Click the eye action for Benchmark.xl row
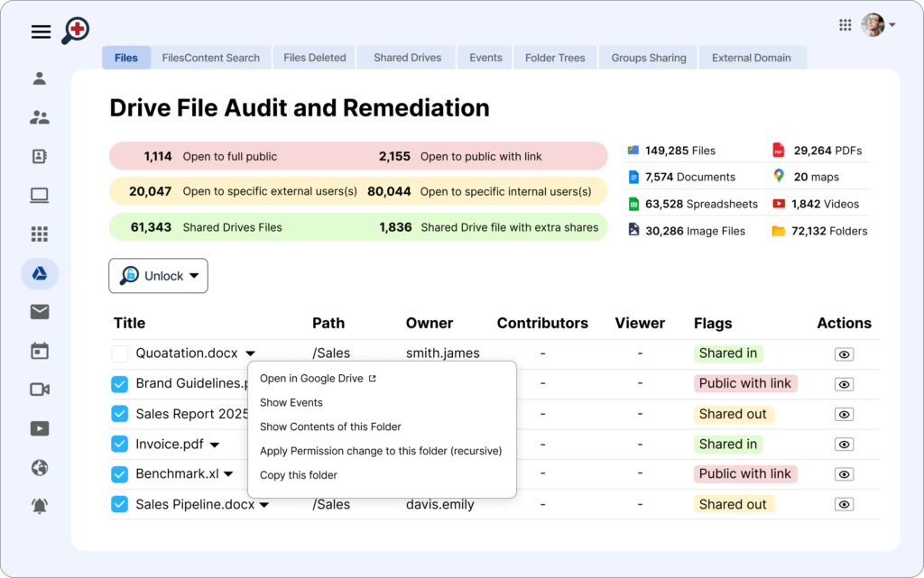The width and height of the screenshot is (924, 578). 844,474
